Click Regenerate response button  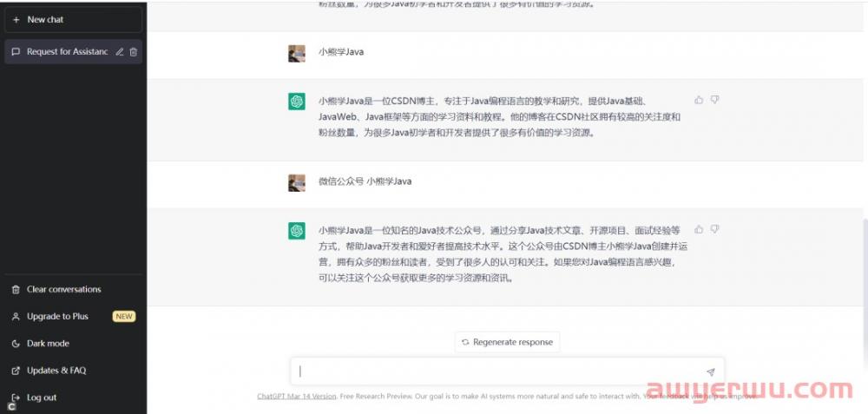click(507, 342)
